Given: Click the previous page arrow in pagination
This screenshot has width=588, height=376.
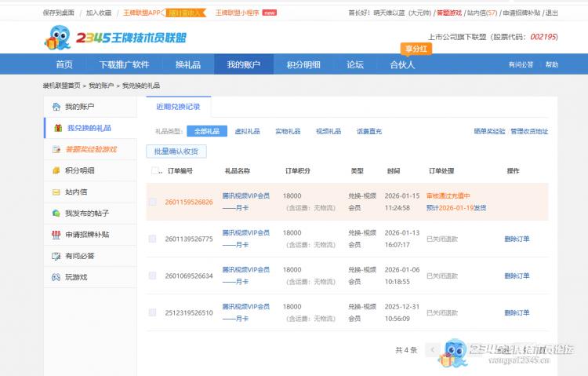Looking at the screenshot, I should click(x=432, y=349).
